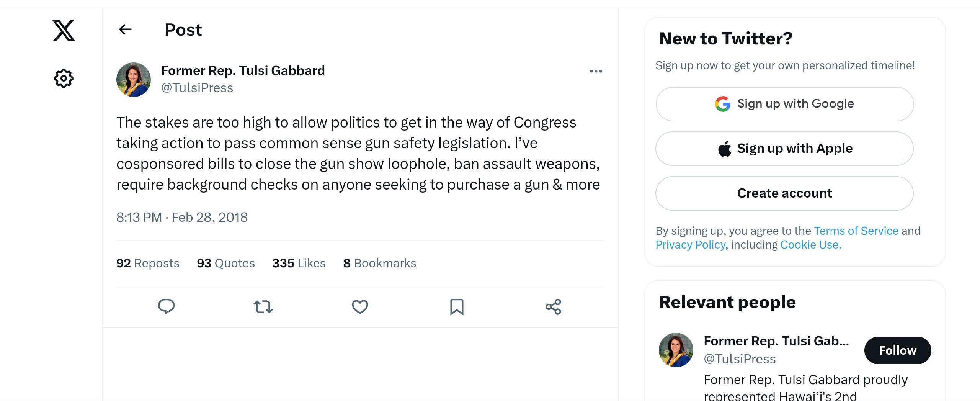The image size is (980, 401).
Task: View the 93 Quotes list
Action: [x=226, y=263]
